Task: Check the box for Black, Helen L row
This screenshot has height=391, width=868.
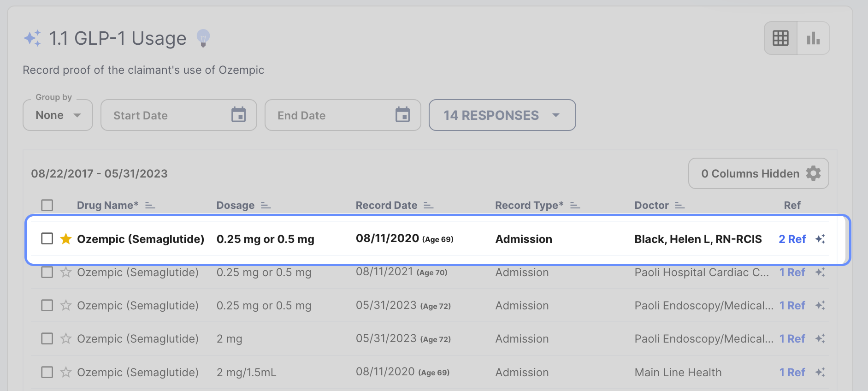Action: (47, 238)
